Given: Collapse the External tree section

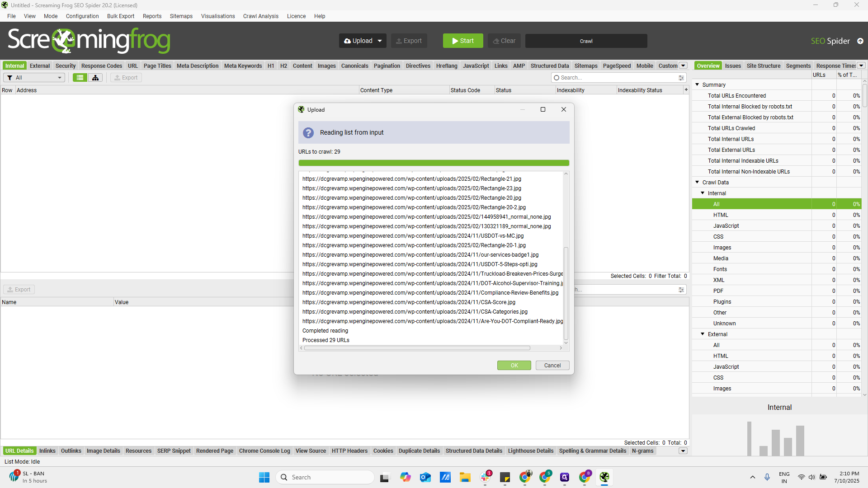Looking at the screenshot, I should point(703,334).
